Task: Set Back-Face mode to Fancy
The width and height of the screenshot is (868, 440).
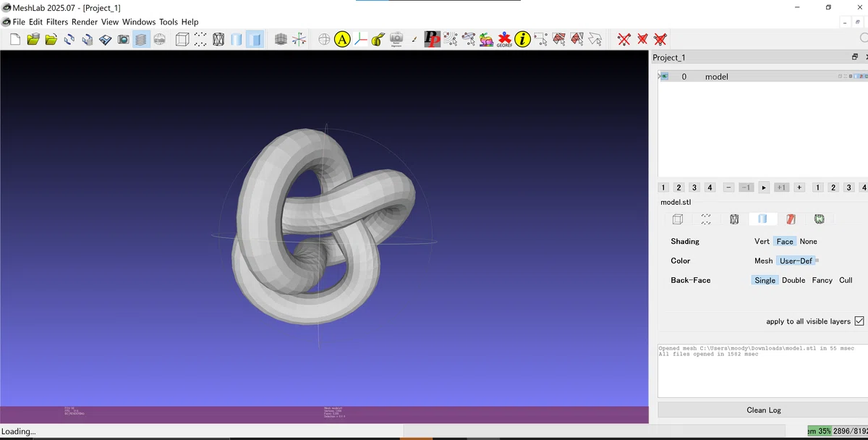Action: (x=822, y=281)
